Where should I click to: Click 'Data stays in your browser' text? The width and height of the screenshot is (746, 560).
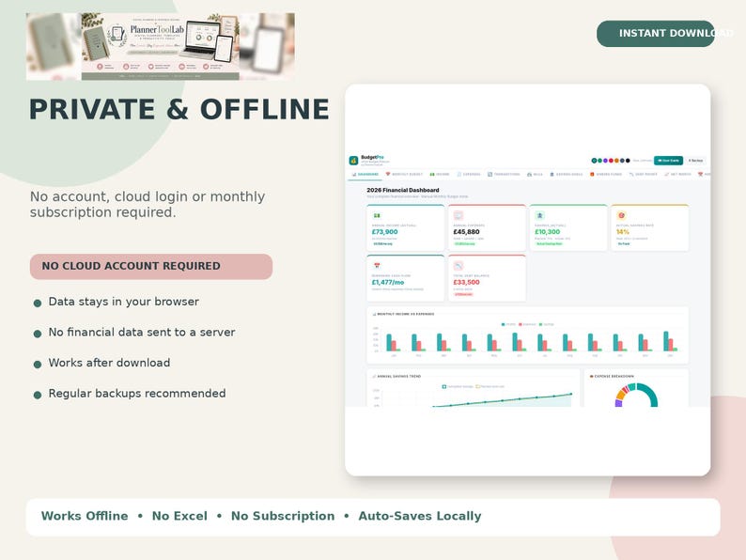(124, 302)
